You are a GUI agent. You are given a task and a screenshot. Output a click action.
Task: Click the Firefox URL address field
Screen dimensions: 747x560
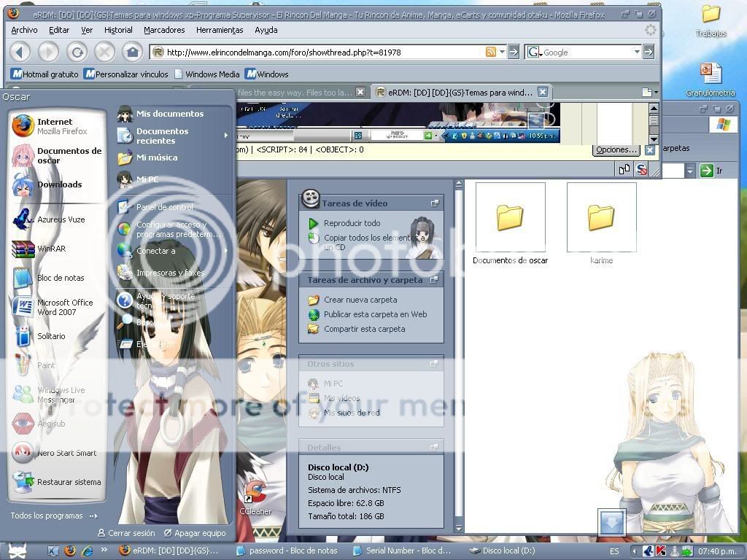(321, 52)
